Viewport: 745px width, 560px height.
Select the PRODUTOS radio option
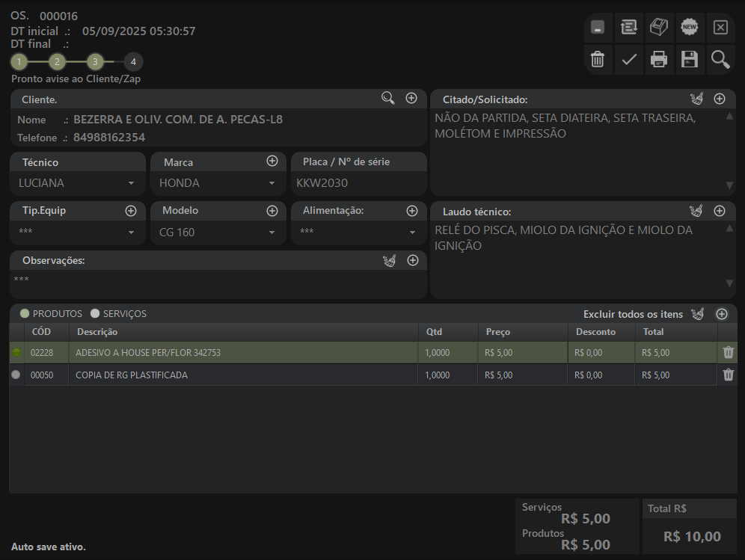25,314
